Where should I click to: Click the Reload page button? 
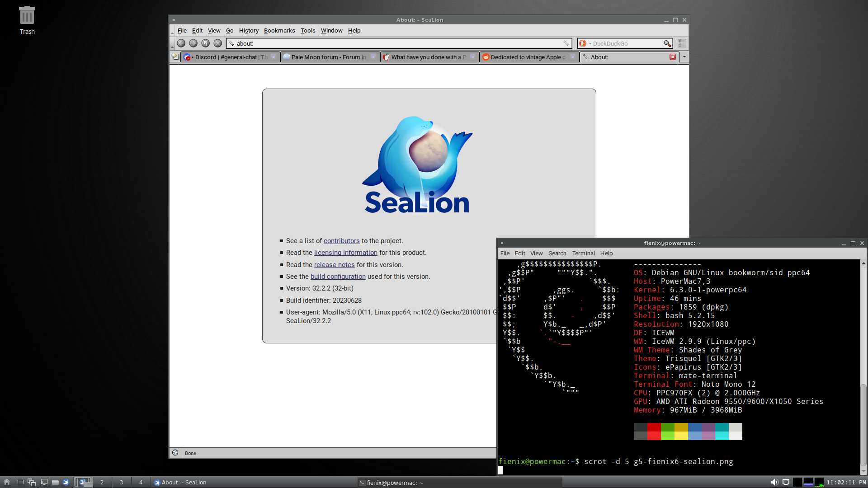[206, 43]
